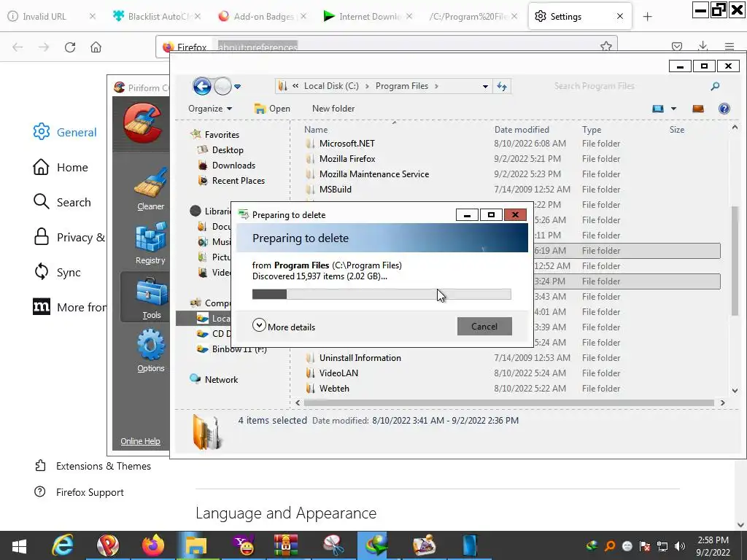747x560 pixels.
Task: Create a New folder in Explorer
Action: [x=333, y=109]
